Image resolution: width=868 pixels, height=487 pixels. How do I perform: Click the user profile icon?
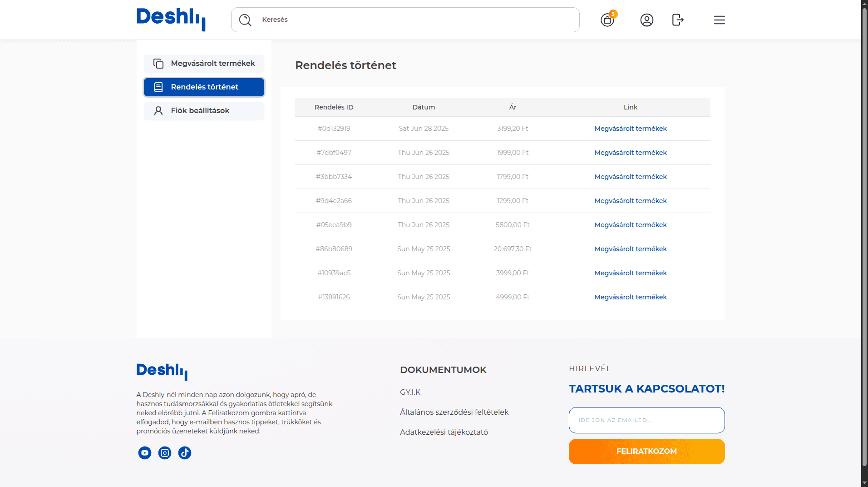click(x=646, y=20)
